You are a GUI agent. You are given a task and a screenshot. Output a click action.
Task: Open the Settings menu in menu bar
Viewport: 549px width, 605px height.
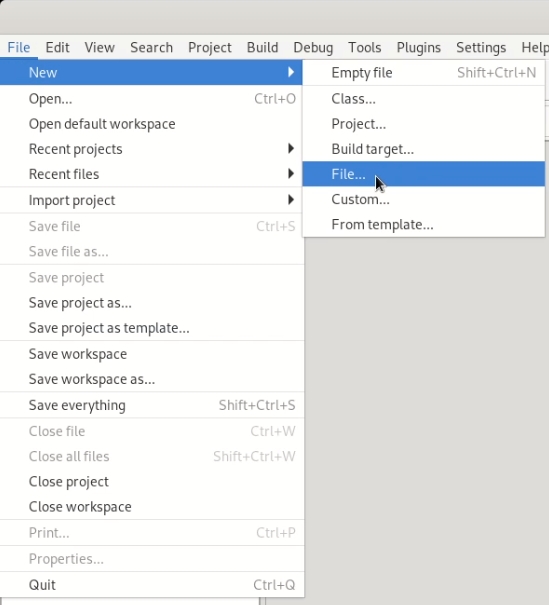pos(481,47)
